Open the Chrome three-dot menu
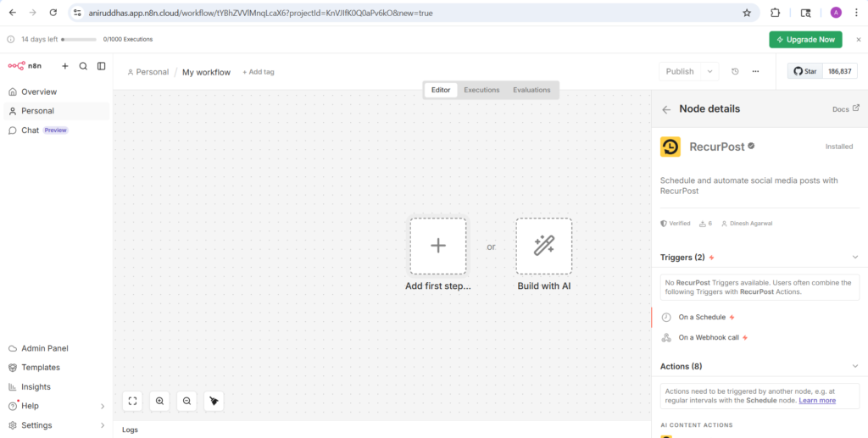 [855, 13]
